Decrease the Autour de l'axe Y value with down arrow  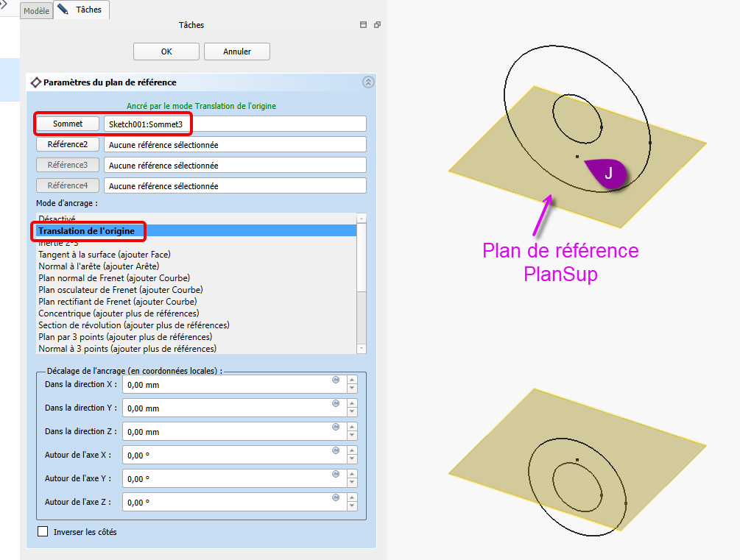coord(351,482)
